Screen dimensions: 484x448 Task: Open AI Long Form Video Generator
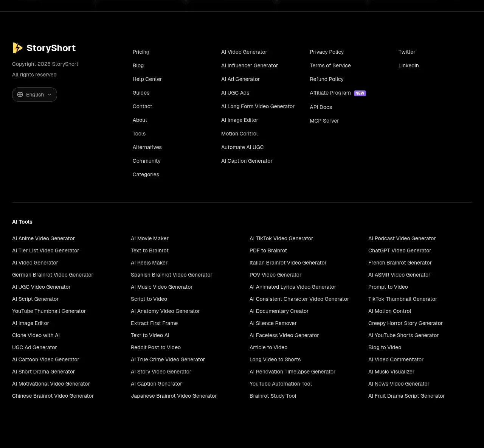[x=258, y=106]
